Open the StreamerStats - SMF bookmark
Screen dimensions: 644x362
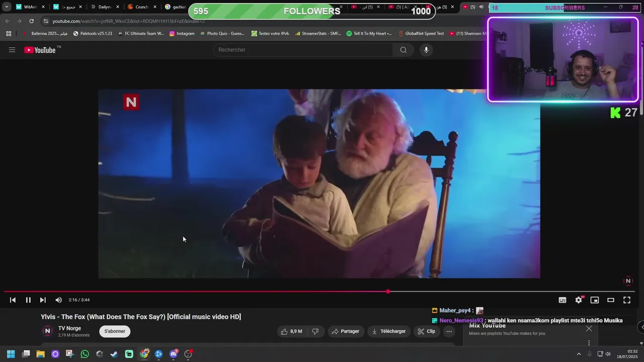318,34
